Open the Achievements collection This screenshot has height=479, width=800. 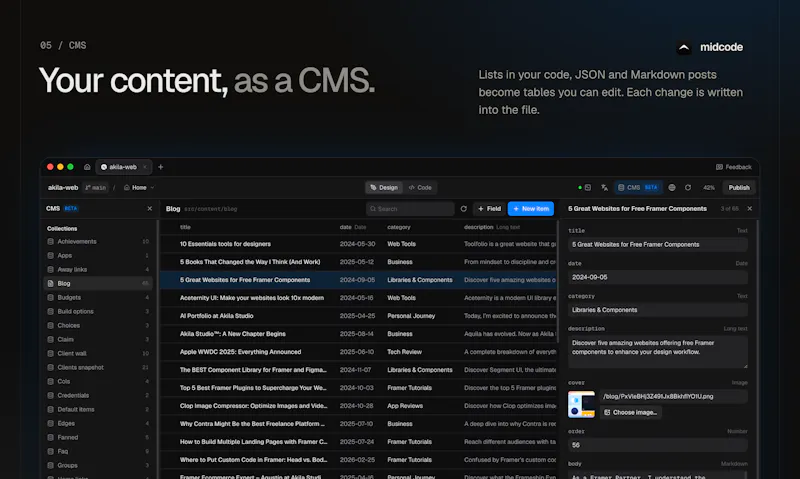click(x=97, y=242)
